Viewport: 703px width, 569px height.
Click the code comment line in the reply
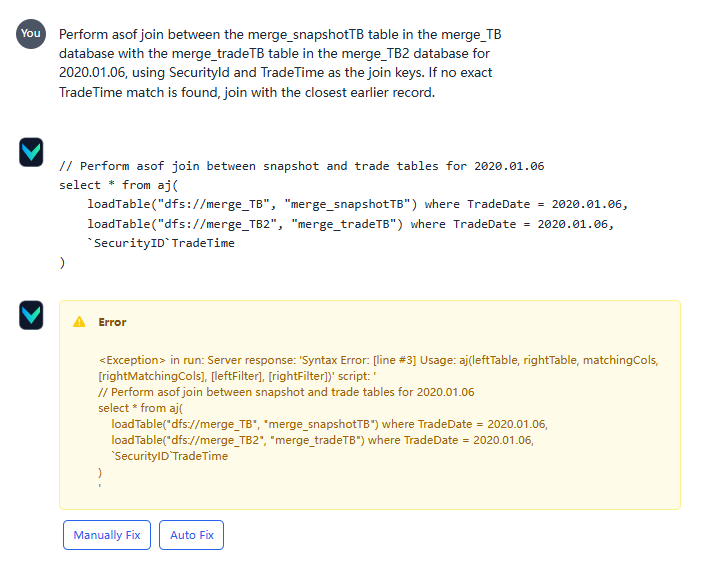tap(301, 166)
